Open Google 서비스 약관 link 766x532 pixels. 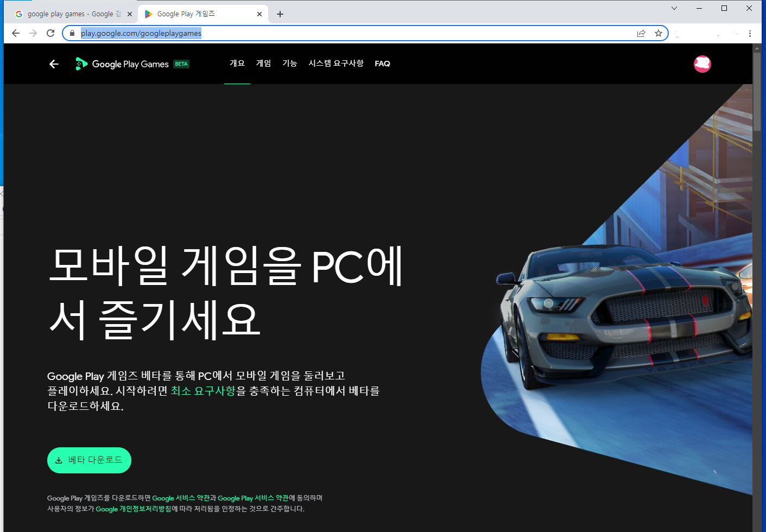[181, 498]
